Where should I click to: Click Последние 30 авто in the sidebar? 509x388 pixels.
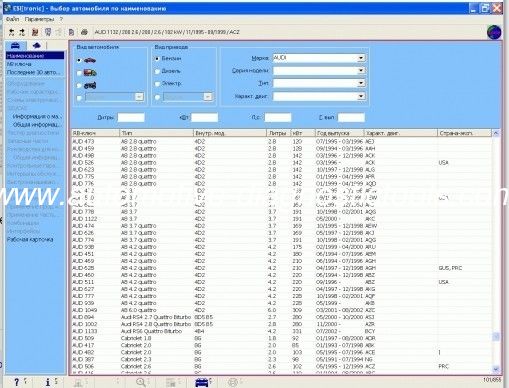click(x=34, y=72)
